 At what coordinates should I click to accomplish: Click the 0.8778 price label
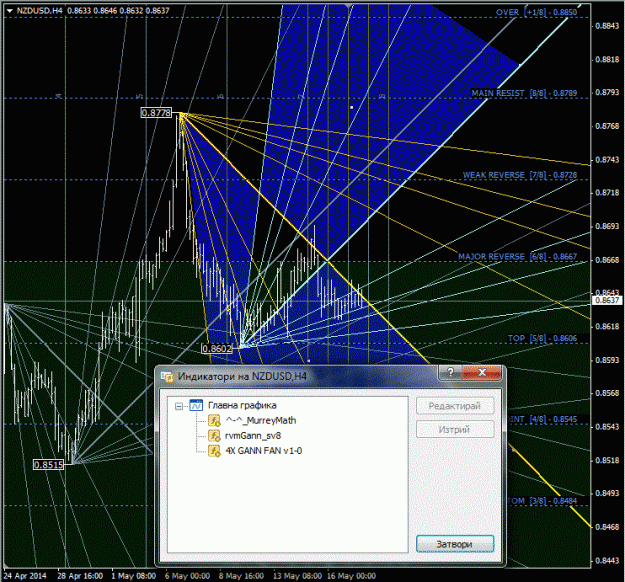(156, 113)
